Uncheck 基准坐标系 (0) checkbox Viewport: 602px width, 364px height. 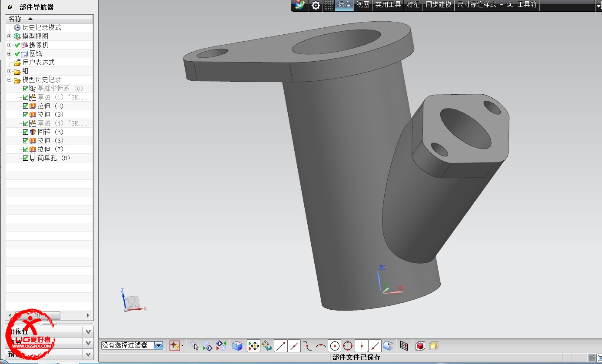(26, 89)
